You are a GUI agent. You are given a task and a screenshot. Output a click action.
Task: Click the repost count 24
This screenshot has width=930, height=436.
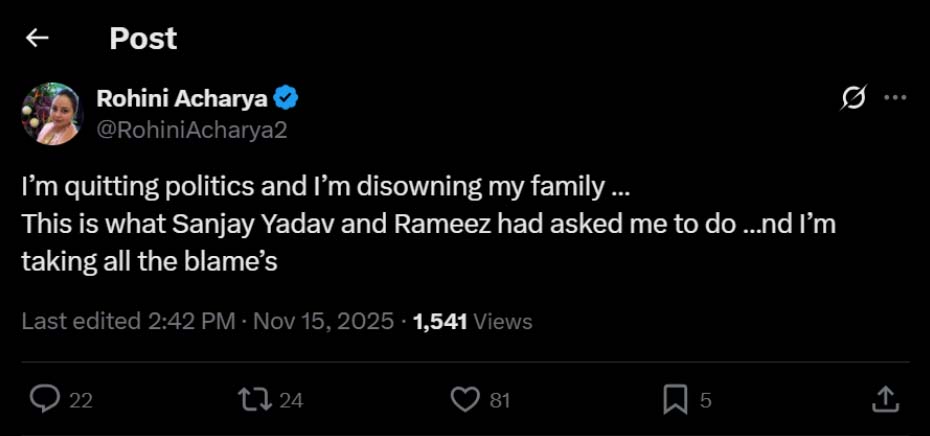[x=291, y=400]
